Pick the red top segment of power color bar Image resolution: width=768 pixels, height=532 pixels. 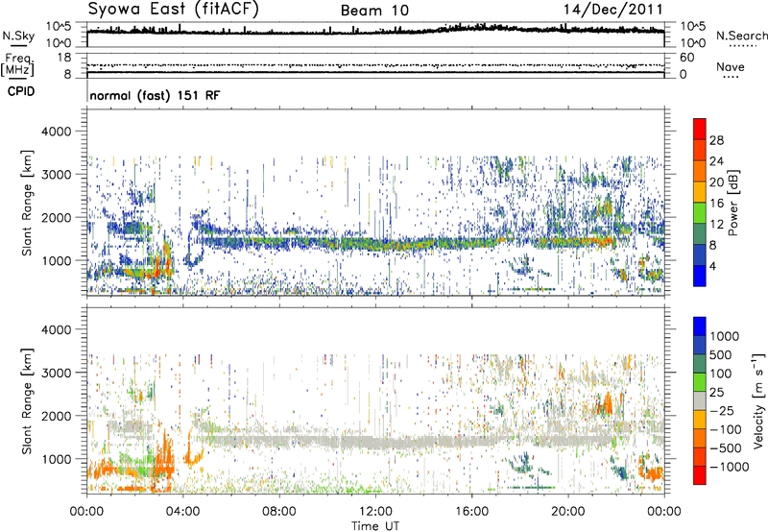(x=700, y=129)
